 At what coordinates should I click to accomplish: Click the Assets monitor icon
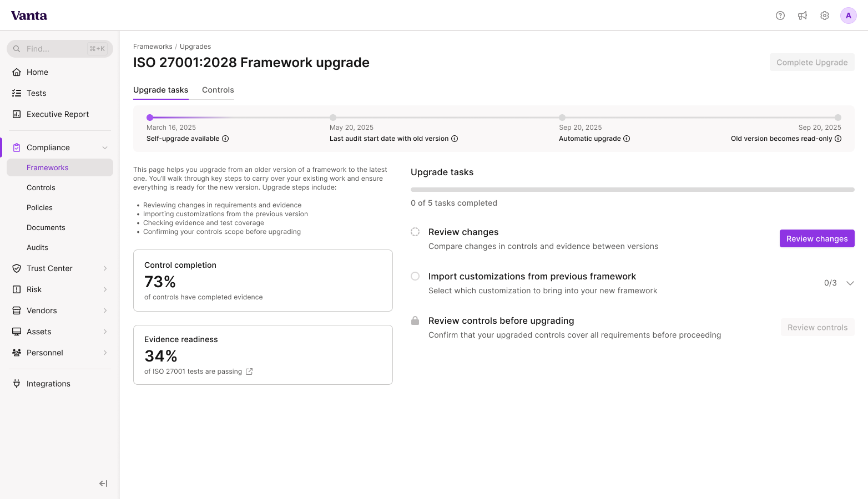(x=17, y=332)
